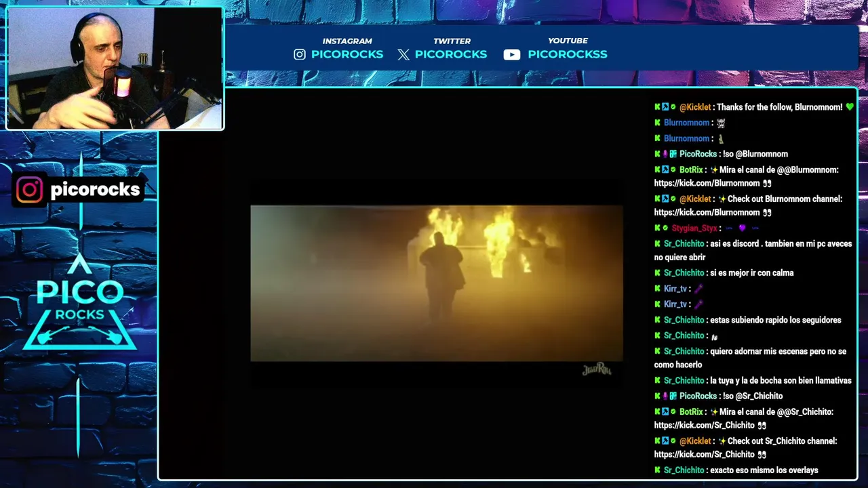
Task: Open the Sr_Chichito kick link in Kicklet's message
Action: [x=705, y=455]
